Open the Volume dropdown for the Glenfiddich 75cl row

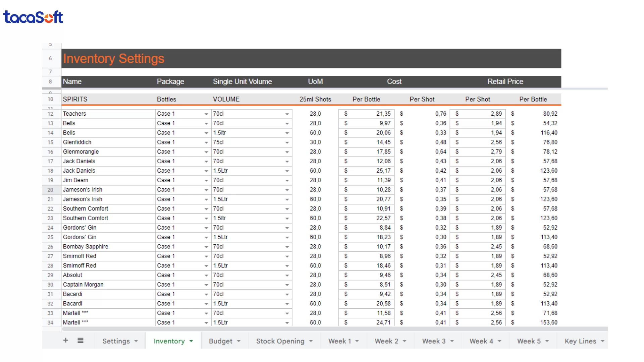[287, 142]
